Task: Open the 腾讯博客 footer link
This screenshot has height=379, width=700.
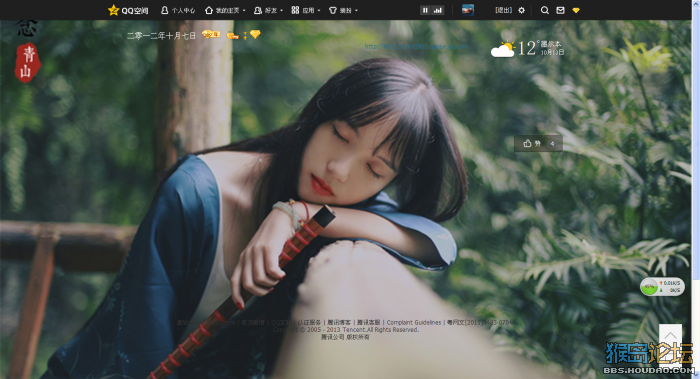Action: pyautogui.click(x=339, y=322)
